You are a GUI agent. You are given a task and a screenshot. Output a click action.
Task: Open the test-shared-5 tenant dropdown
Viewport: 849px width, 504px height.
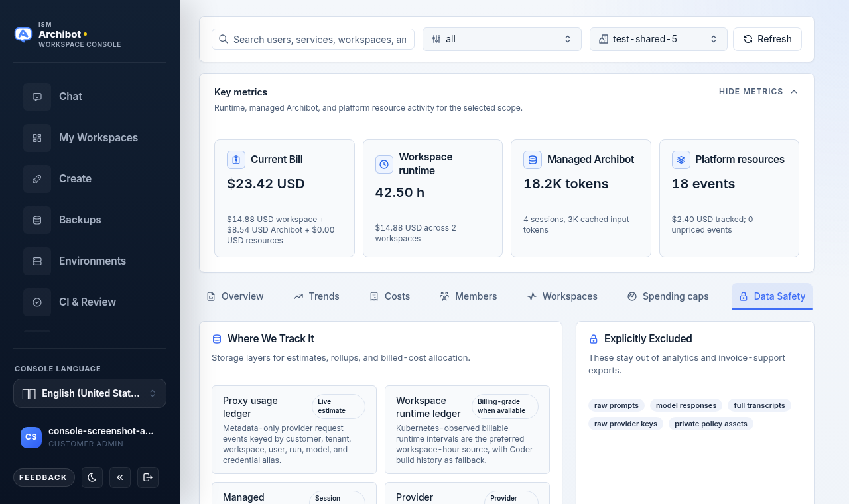click(x=659, y=39)
